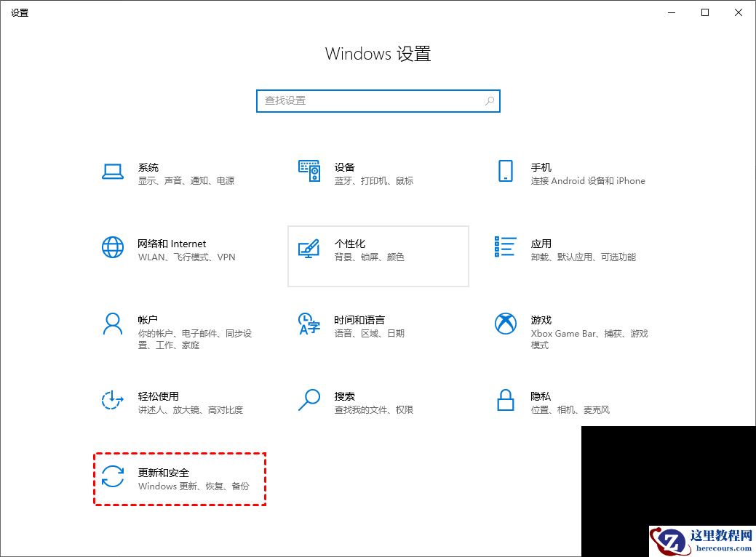The height and width of the screenshot is (557, 756).
Task: Click the 隐私 padlock icon
Action: 505,401
